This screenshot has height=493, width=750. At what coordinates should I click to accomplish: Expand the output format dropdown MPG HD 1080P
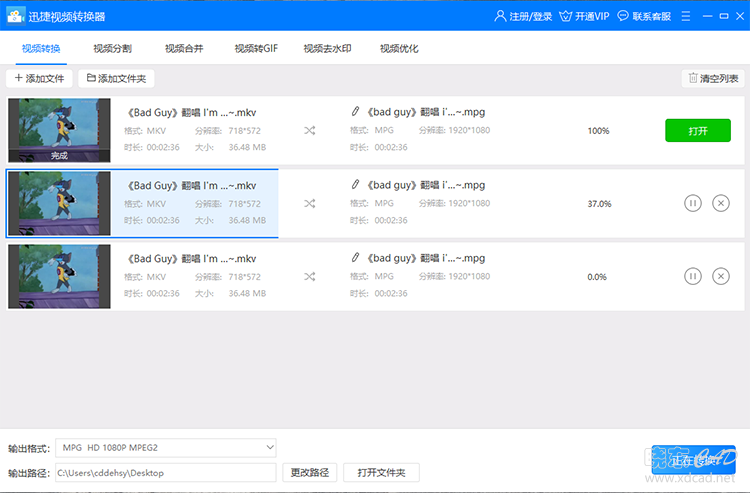click(166, 448)
